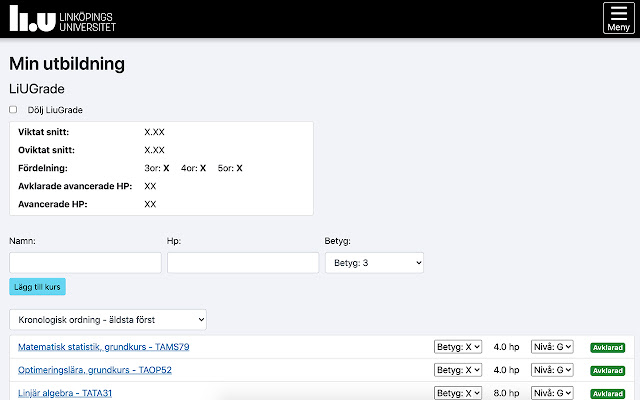Click Avklarad badge on Optimeringslära row
The height and width of the screenshot is (400, 640).
(x=608, y=371)
